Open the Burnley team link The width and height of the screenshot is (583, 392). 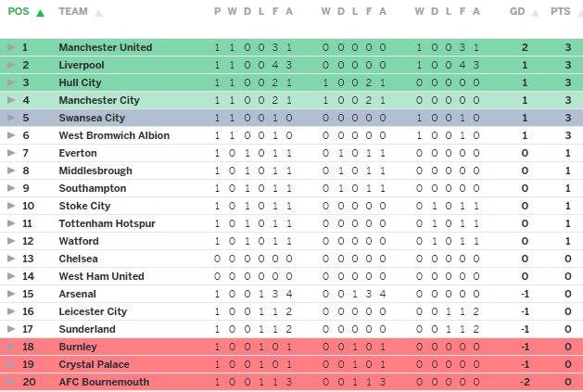pyautogui.click(x=78, y=347)
